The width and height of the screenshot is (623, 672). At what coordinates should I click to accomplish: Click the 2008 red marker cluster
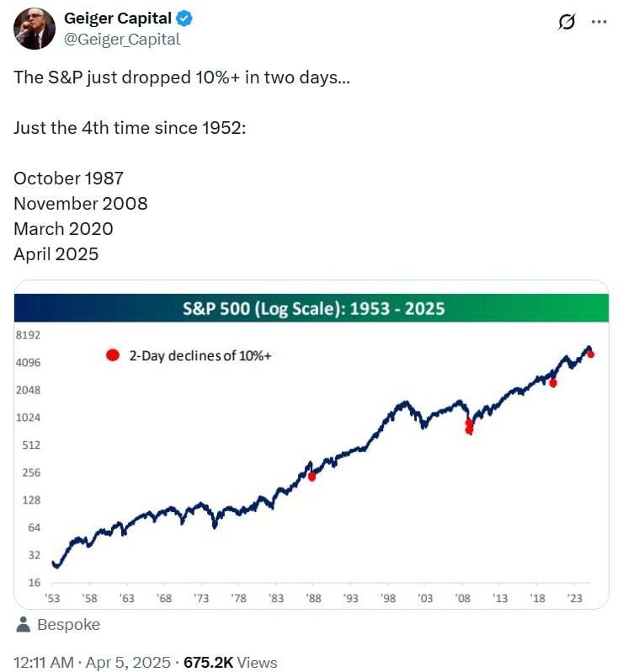click(x=469, y=426)
